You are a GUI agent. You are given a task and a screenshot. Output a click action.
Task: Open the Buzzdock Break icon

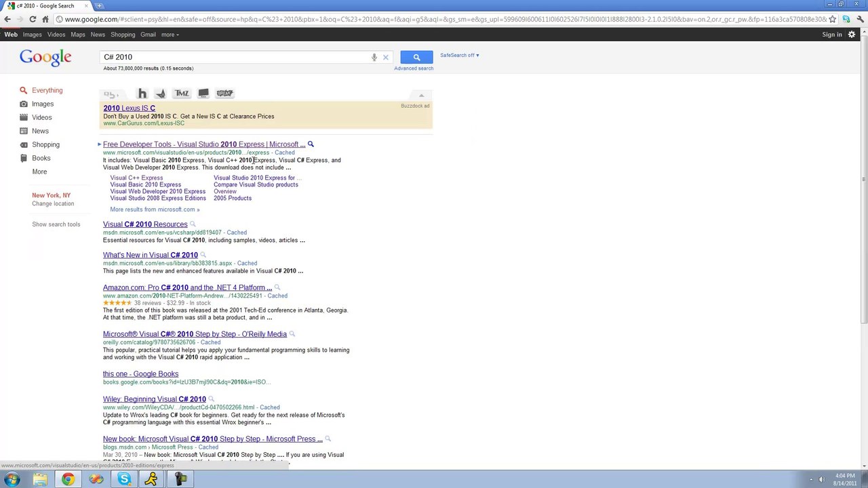(224, 94)
